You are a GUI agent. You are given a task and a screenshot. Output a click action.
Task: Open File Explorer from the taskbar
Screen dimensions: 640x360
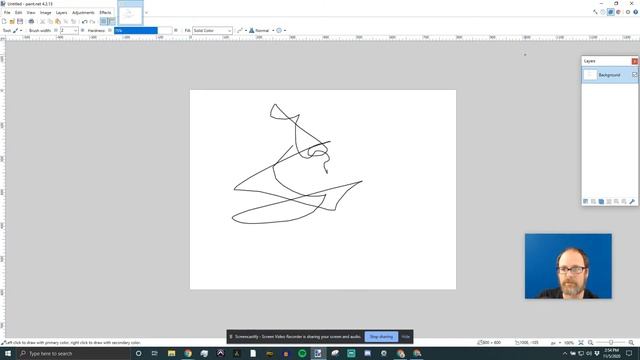(171, 353)
